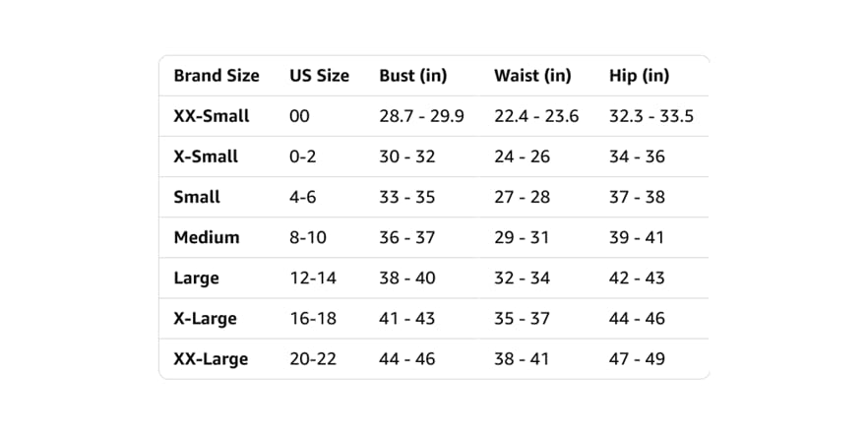Click the US size 8-10 cell

tap(308, 237)
